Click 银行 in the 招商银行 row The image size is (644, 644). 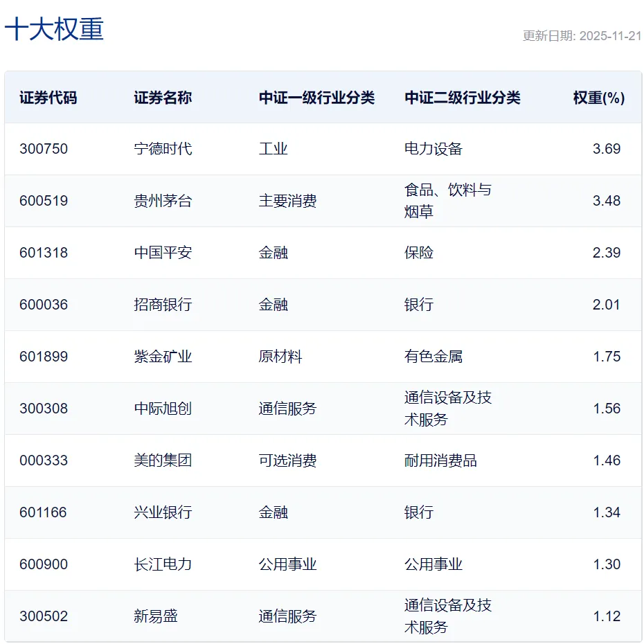(x=419, y=305)
